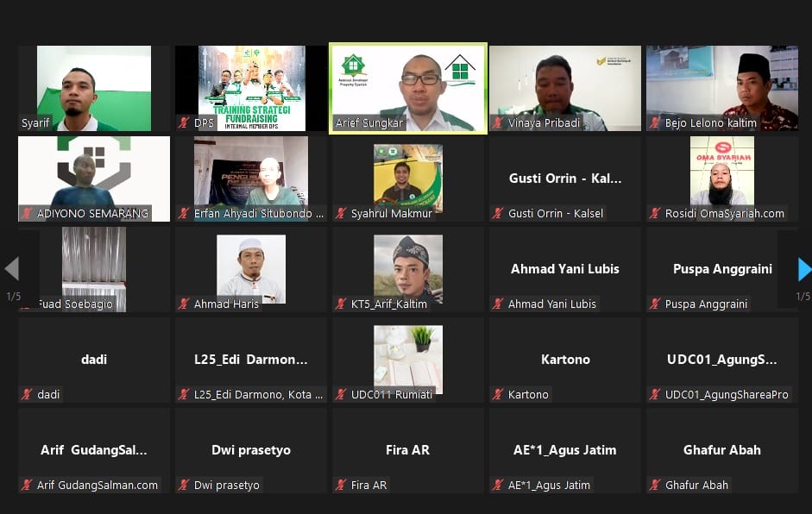This screenshot has width=812, height=514.
Task: Select Arief Sungkar's active speaker video
Action: pyautogui.click(x=408, y=89)
